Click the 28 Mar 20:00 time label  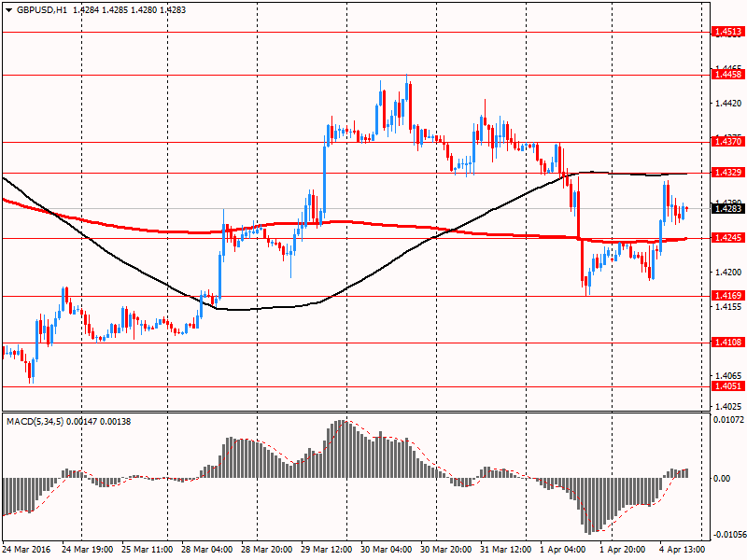click(x=267, y=550)
